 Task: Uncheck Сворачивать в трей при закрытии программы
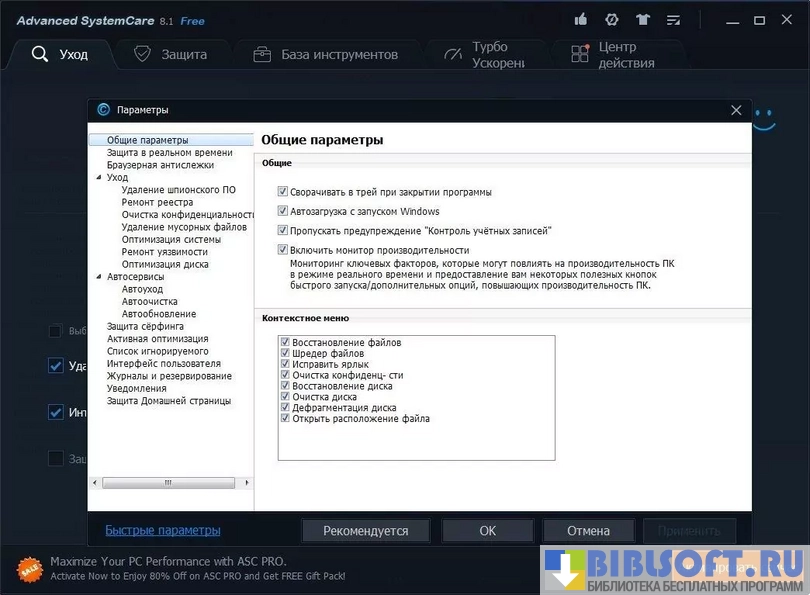pos(283,192)
